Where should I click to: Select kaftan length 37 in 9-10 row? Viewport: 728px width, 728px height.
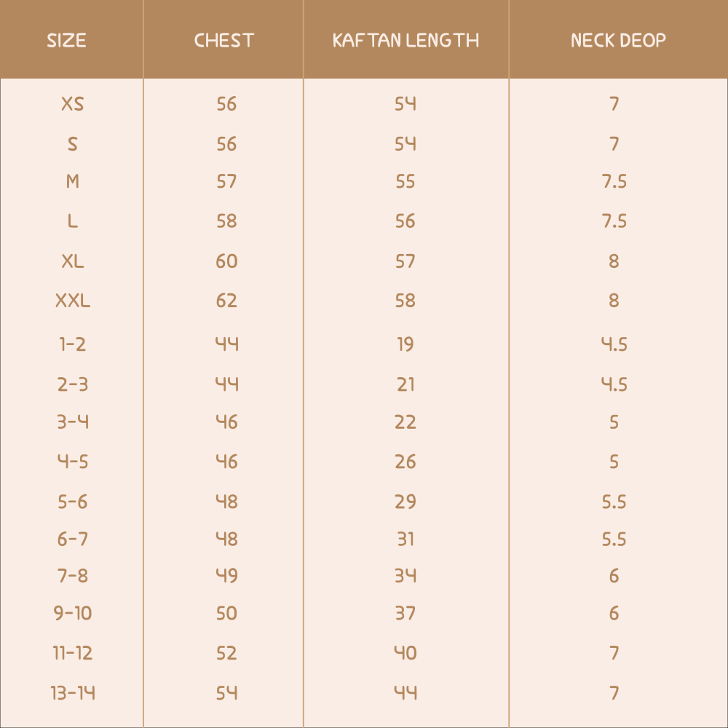pyautogui.click(x=405, y=614)
